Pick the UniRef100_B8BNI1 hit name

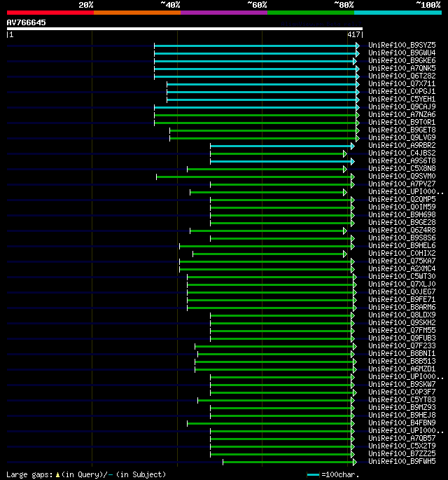402,354
